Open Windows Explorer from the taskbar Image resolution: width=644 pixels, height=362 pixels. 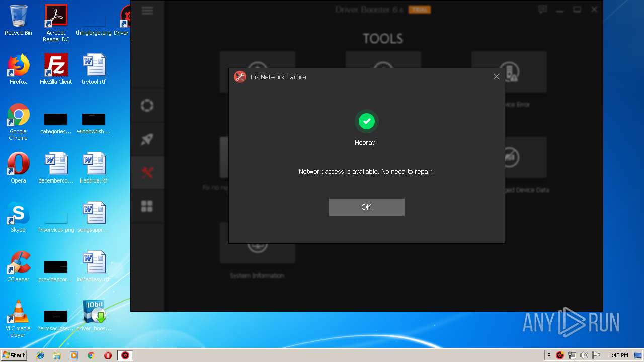[x=57, y=355]
